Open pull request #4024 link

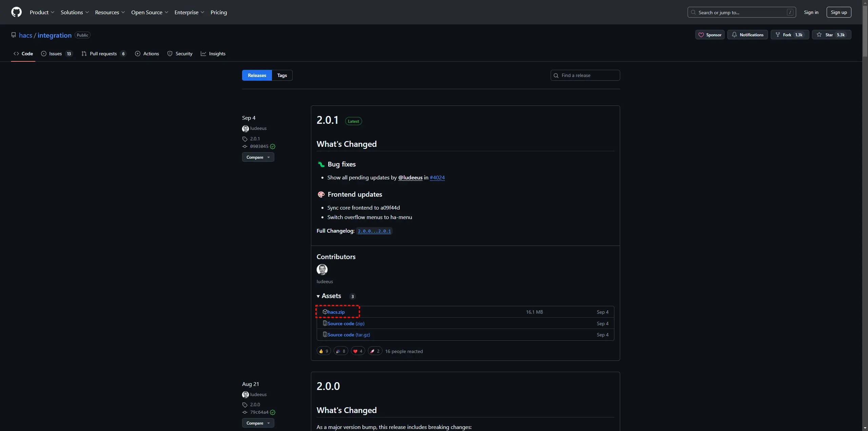click(437, 178)
